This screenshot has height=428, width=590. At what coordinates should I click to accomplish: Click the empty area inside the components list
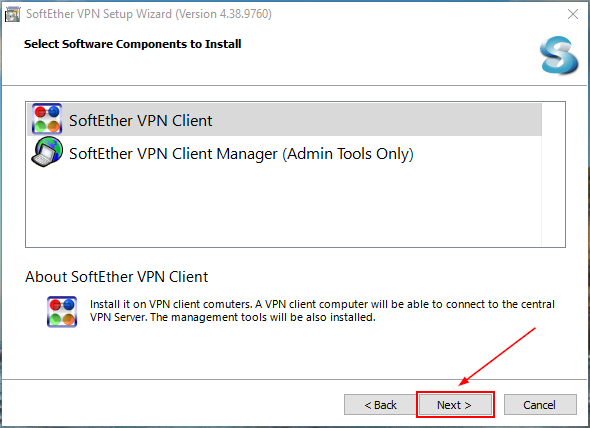[x=284, y=207]
